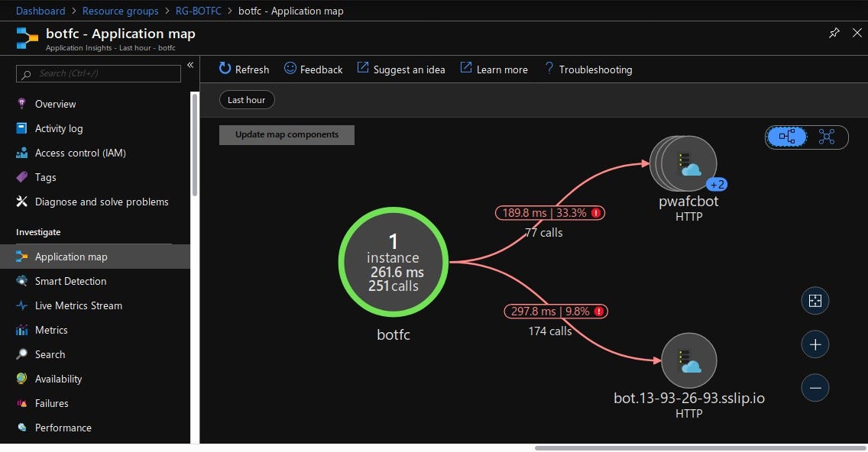Click the horizontal scrollbar at bottom
The height and width of the screenshot is (452, 868).
coord(700,448)
